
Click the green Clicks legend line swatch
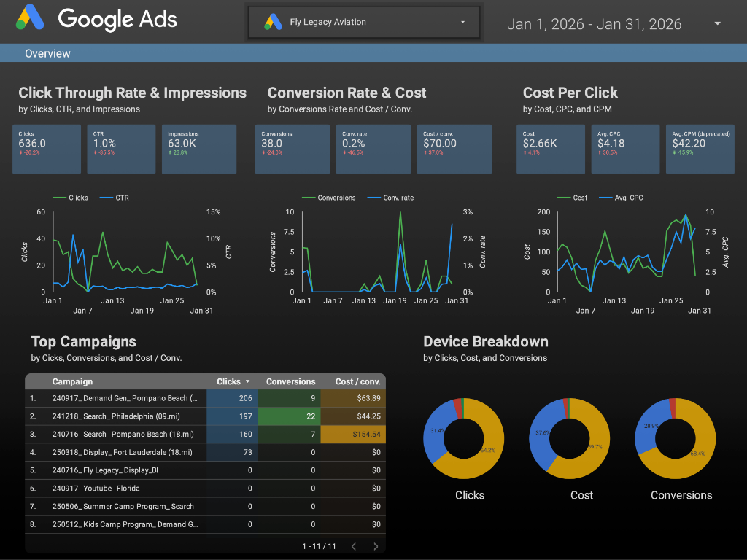click(59, 198)
